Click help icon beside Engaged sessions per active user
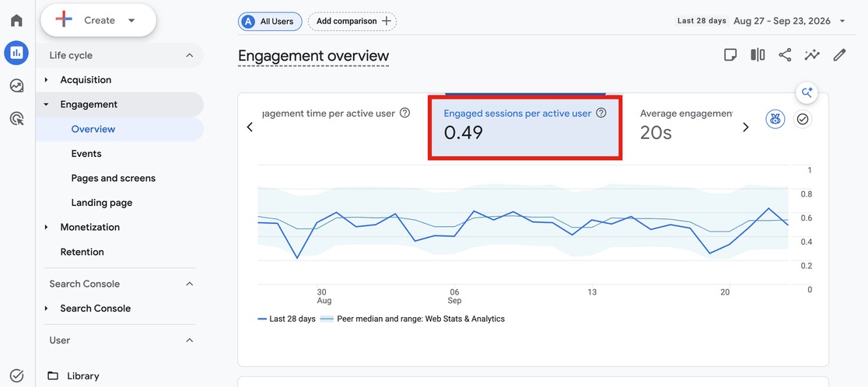Screen dimensions: 868x387 click(x=601, y=113)
